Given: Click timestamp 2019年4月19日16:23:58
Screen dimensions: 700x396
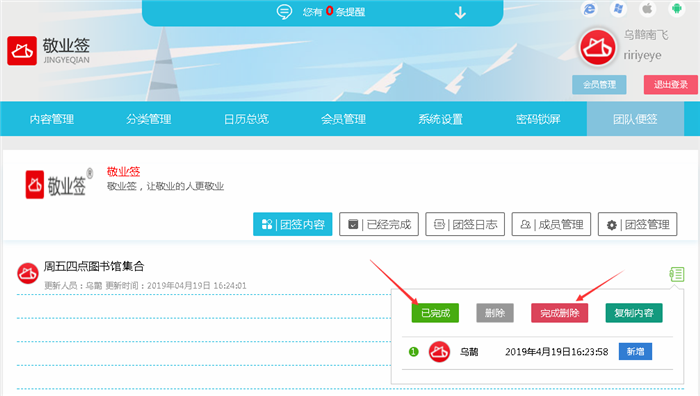Looking at the screenshot, I should click(556, 352).
